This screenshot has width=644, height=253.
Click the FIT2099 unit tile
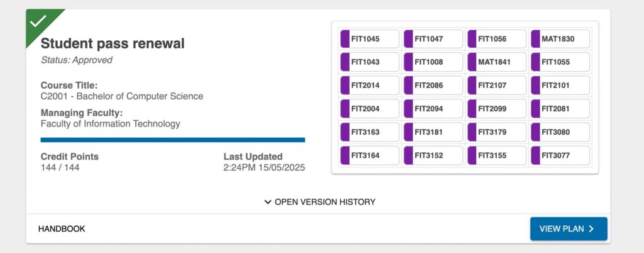tap(497, 109)
